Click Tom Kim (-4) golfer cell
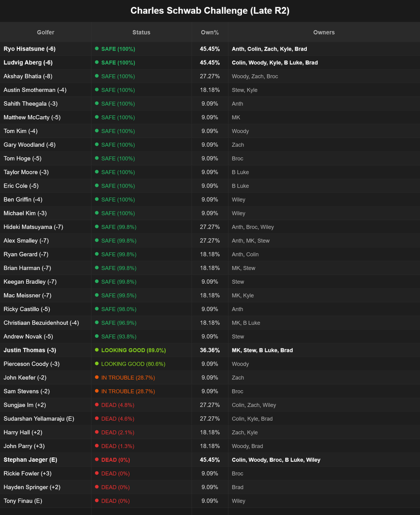Image resolution: width=420 pixels, height=515 pixels. click(x=45, y=131)
